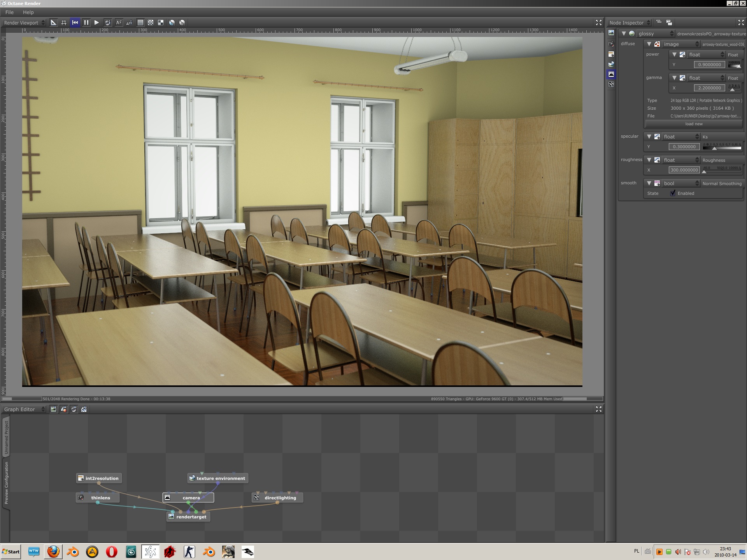747x560 pixels.
Task: Select the directlighting node in graph
Action: point(280,498)
